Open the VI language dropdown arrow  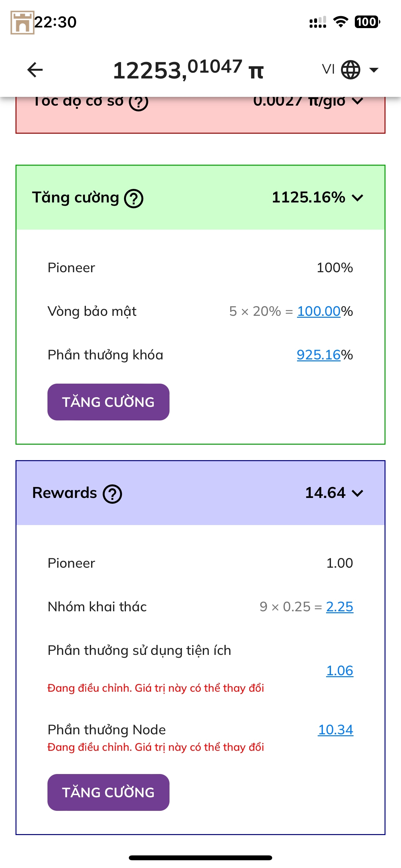pyautogui.click(x=374, y=70)
